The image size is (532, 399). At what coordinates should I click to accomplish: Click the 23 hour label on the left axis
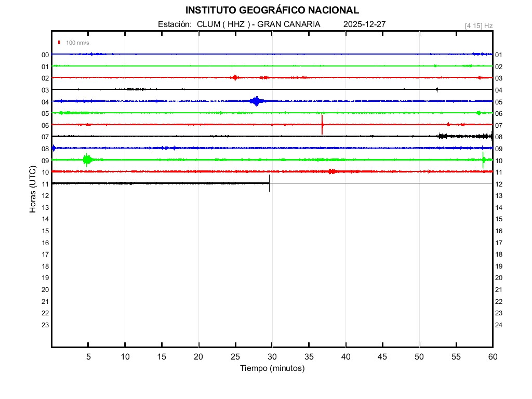pyautogui.click(x=45, y=325)
